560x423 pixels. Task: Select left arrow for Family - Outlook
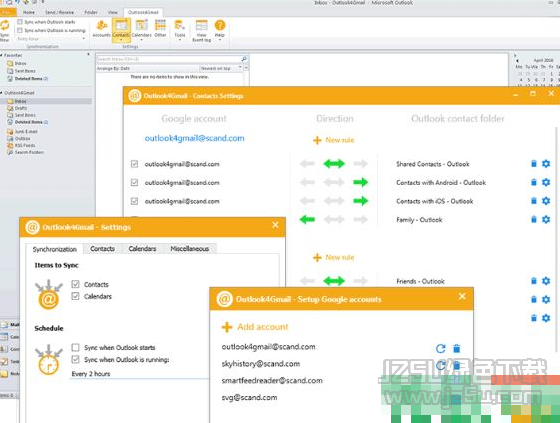coord(307,219)
